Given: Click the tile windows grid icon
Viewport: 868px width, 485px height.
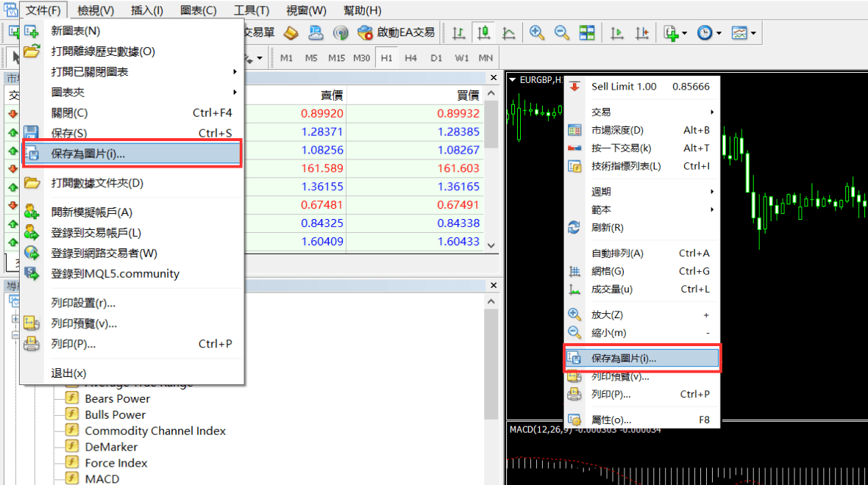Looking at the screenshot, I should (586, 33).
